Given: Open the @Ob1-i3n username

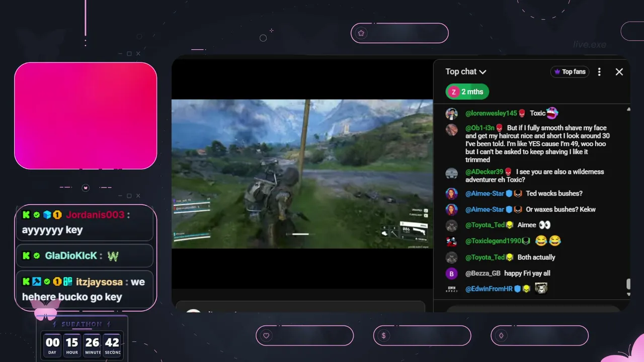Looking at the screenshot, I should pyautogui.click(x=480, y=128).
